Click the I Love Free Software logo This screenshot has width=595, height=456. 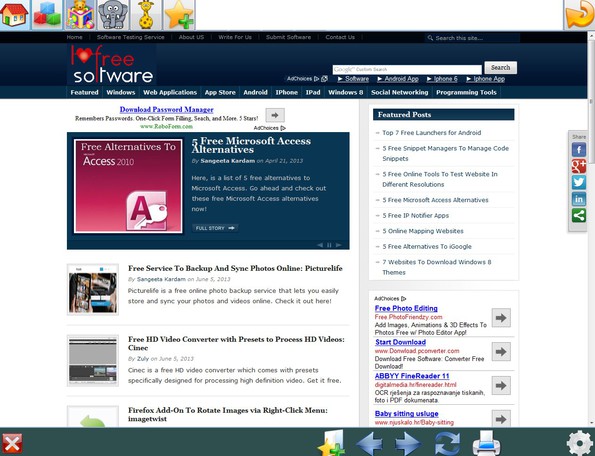[x=113, y=64]
